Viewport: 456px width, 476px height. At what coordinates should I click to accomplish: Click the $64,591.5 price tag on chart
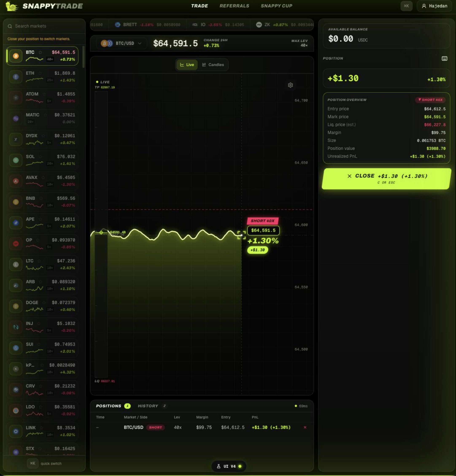click(263, 230)
